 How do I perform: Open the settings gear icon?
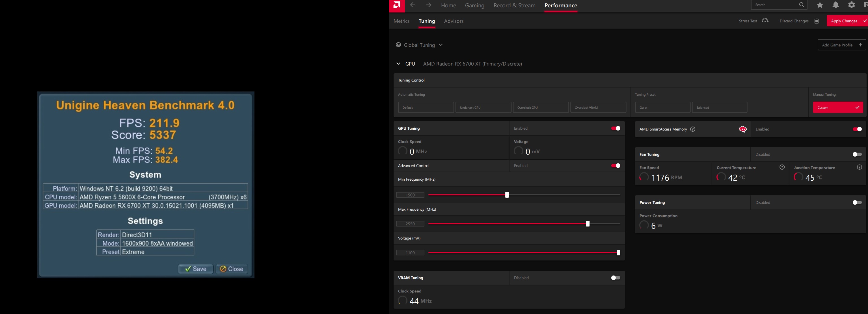(x=852, y=5)
